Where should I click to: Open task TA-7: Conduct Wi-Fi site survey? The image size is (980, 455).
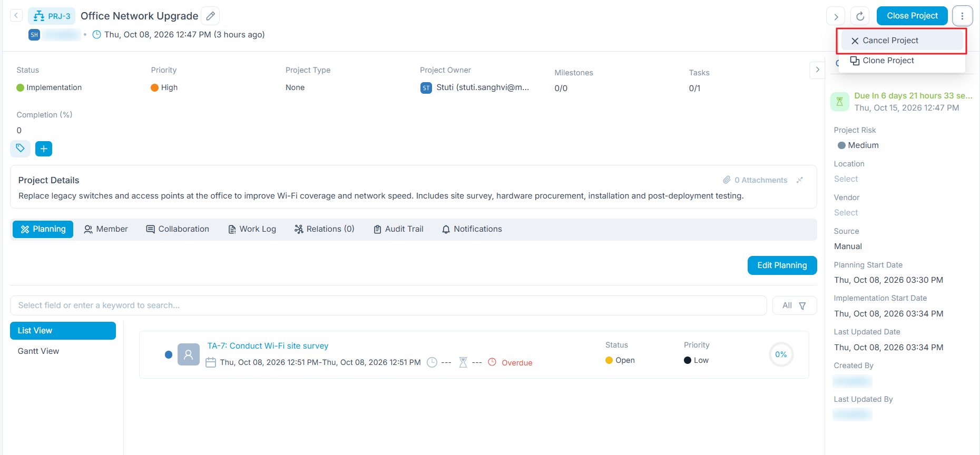point(268,346)
